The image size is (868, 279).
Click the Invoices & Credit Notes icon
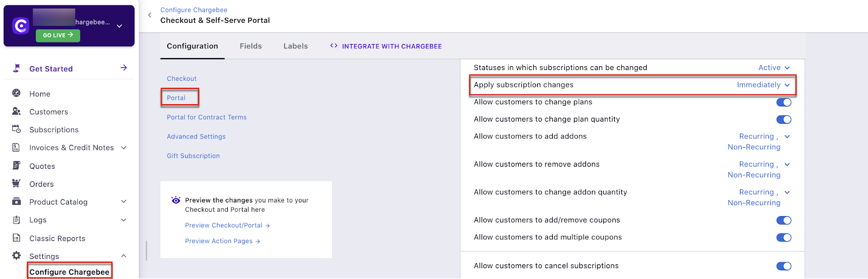tap(16, 147)
